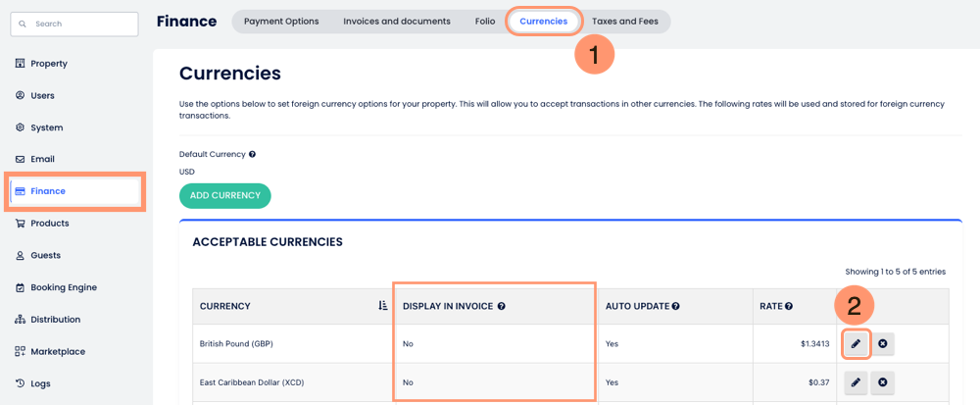Go to the Taxes and Fees tab
This screenshot has height=405, width=980.
coord(625,22)
